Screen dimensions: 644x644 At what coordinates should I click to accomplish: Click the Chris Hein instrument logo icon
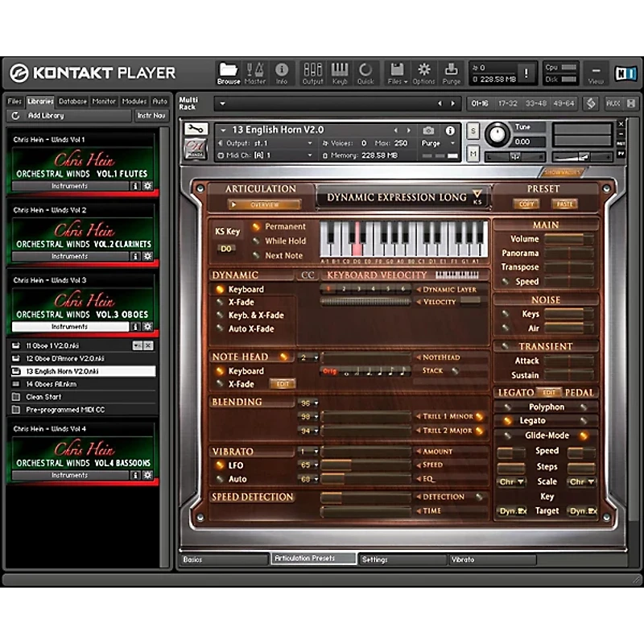coord(196,149)
